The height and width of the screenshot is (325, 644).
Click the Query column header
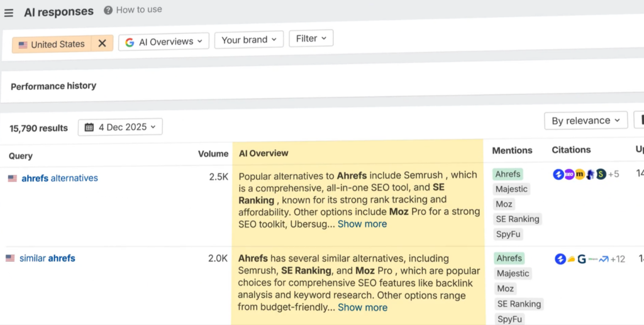click(x=21, y=156)
